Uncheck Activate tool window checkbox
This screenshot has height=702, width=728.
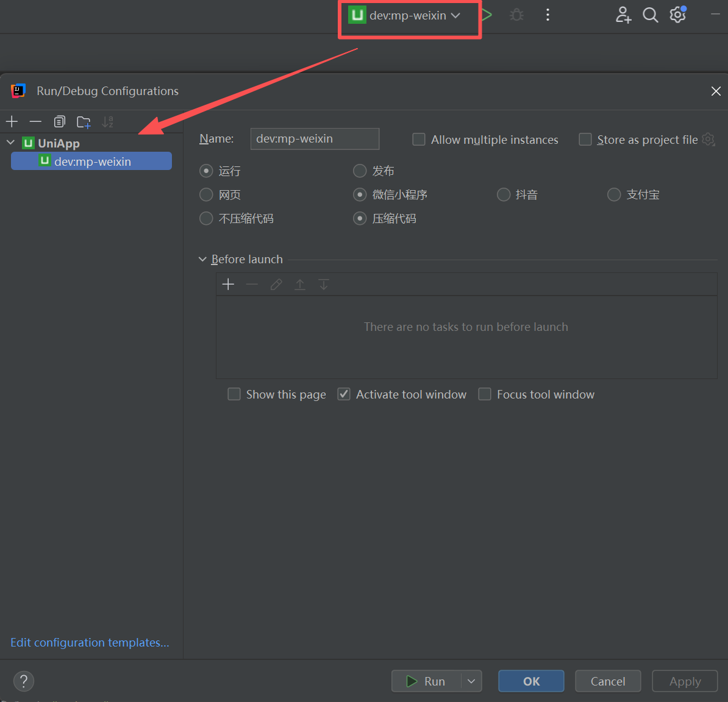(x=343, y=394)
